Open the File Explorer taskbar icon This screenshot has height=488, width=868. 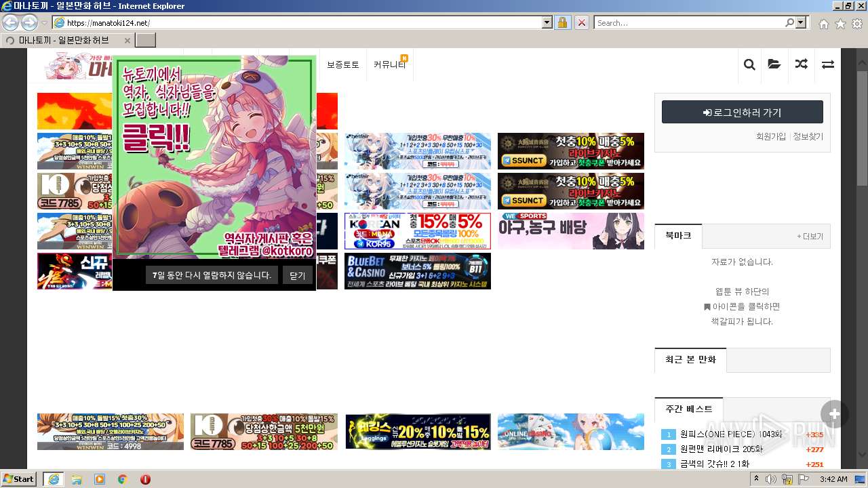click(77, 479)
